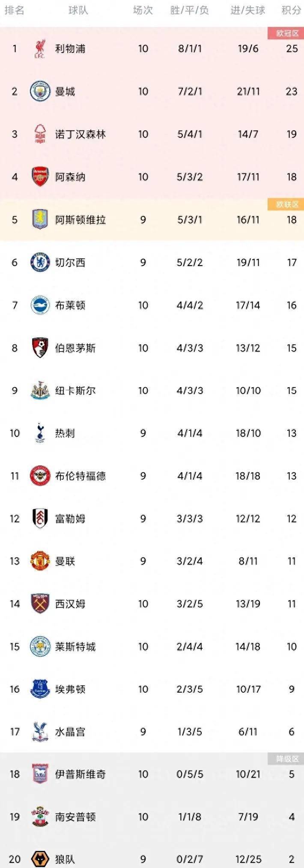The height and width of the screenshot is (868, 304).
Task: Click the 欧联区 orange zone tag
Action: (287, 204)
